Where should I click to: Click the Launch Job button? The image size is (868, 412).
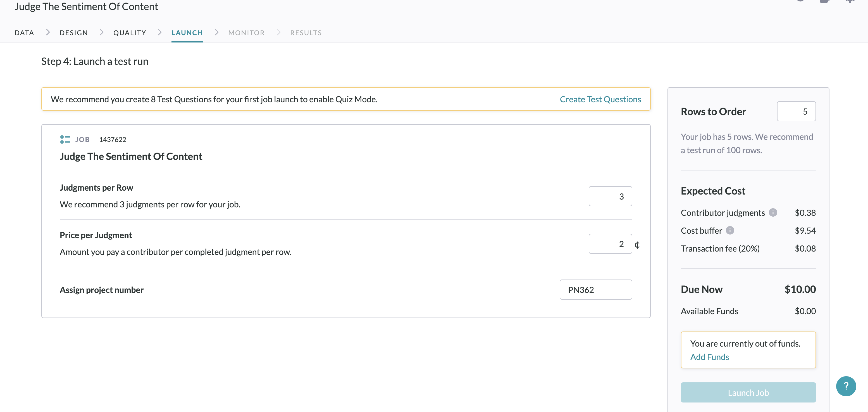(748, 392)
